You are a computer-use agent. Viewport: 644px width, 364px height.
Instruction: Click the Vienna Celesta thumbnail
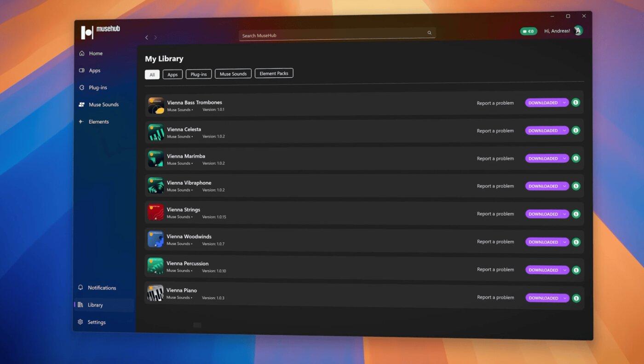coord(156,133)
